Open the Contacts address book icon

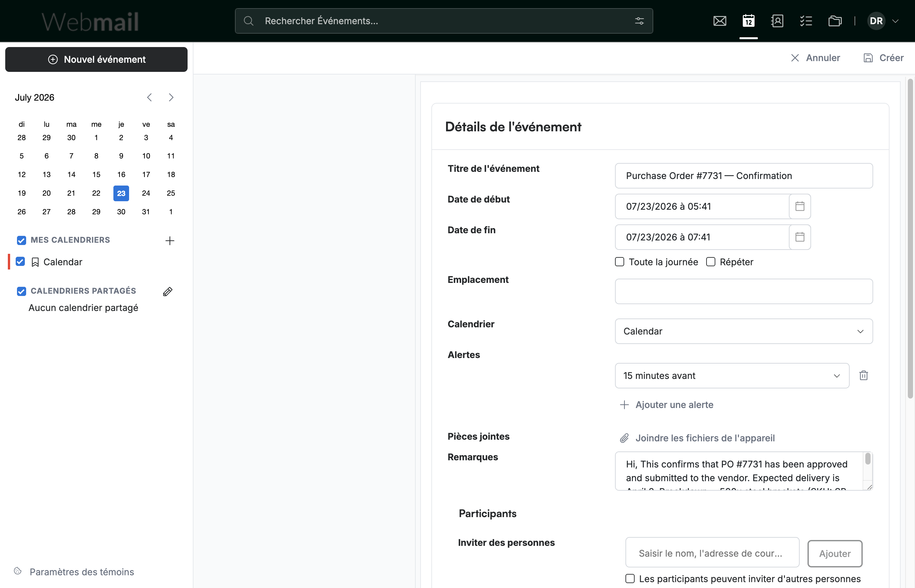coord(777,21)
